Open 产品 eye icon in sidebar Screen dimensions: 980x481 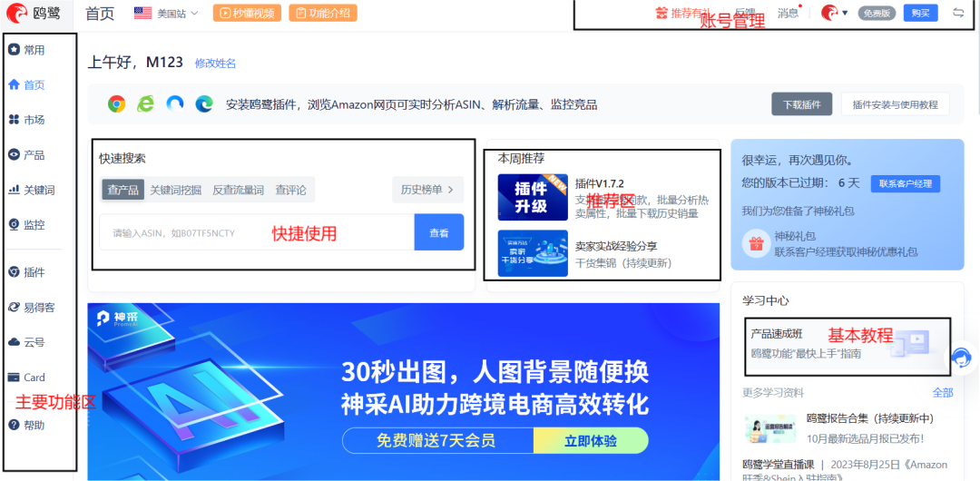14,154
